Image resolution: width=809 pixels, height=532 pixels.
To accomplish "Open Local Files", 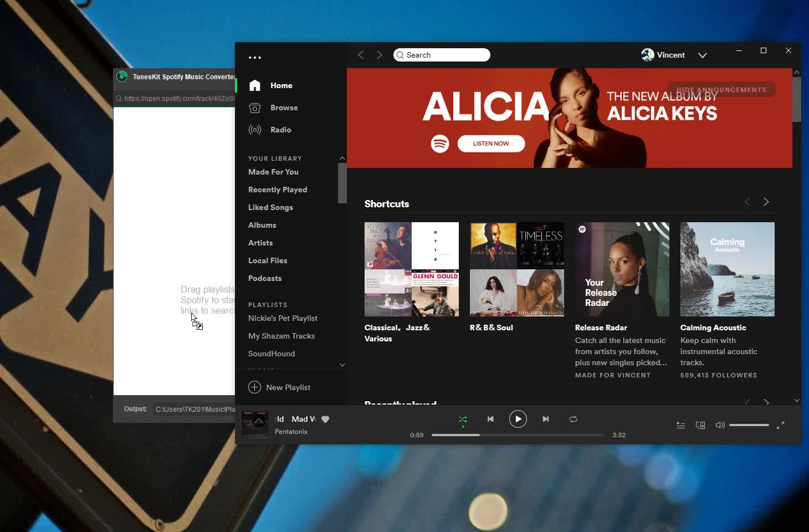I will [x=268, y=260].
